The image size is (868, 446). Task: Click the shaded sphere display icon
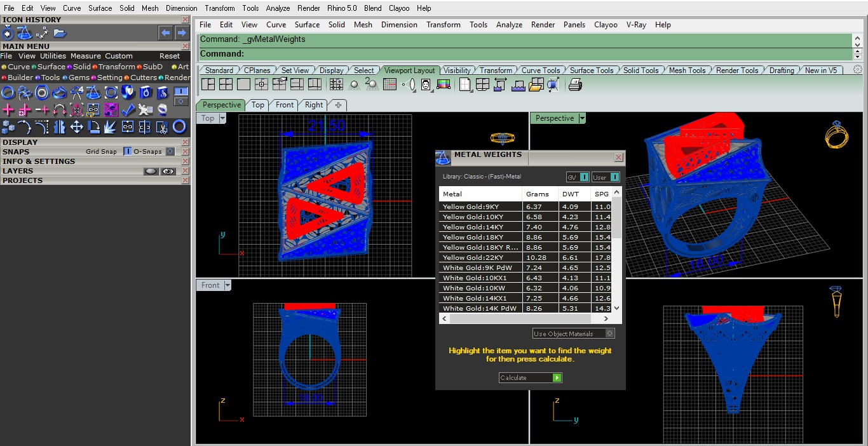coord(354,84)
